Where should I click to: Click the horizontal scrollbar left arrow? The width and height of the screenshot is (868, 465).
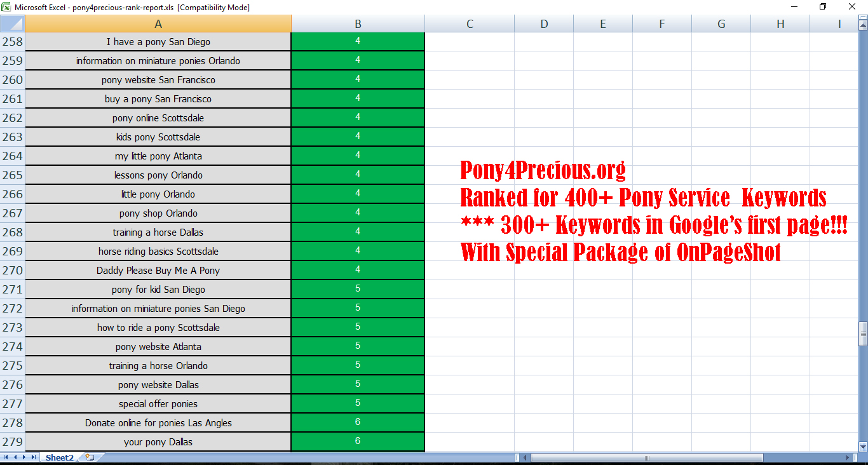pyautogui.click(x=526, y=457)
